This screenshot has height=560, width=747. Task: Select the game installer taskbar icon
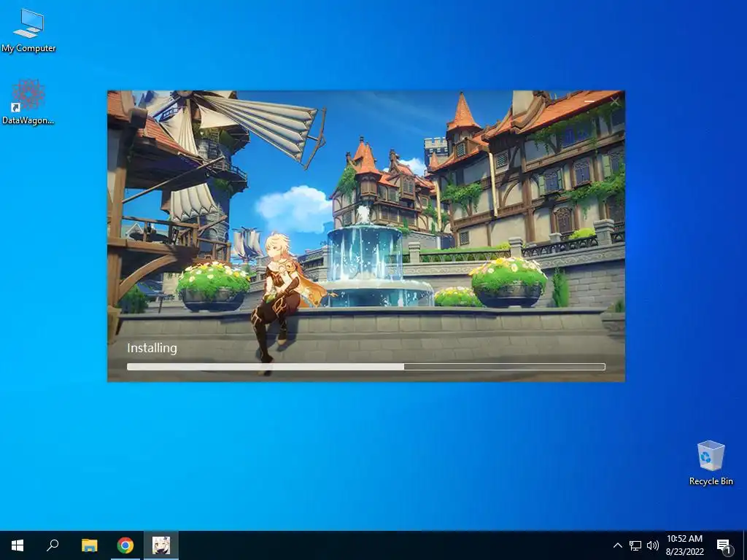coord(161,545)
